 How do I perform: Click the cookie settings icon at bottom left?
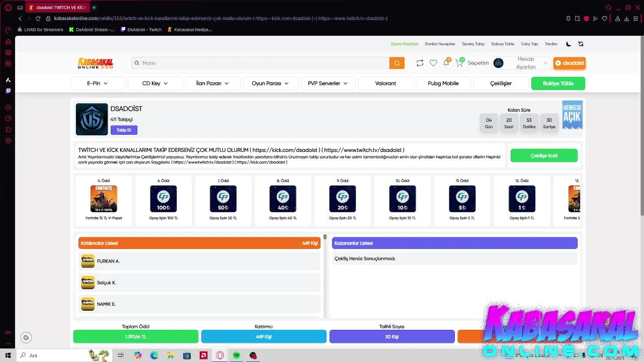pos(26,337)
